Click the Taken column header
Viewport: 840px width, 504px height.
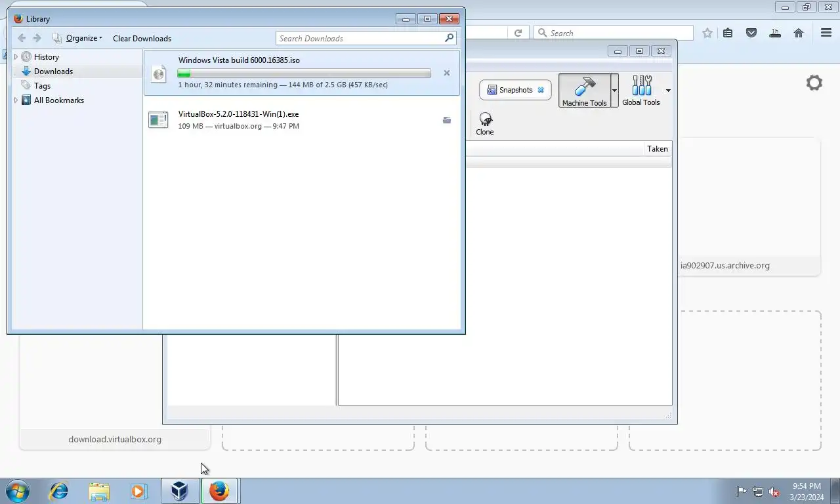coord(657,149)
